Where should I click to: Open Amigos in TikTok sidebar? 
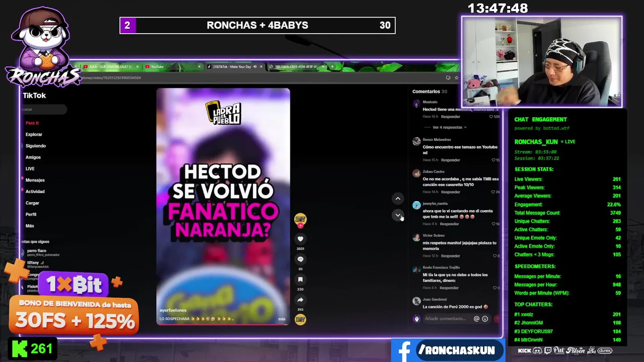tap(33, 157)
